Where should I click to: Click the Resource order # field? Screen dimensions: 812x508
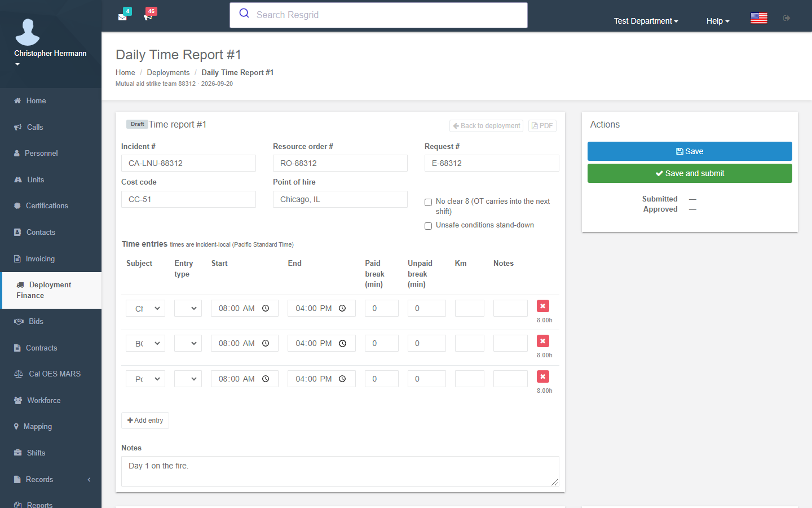(x=340, y=163)
